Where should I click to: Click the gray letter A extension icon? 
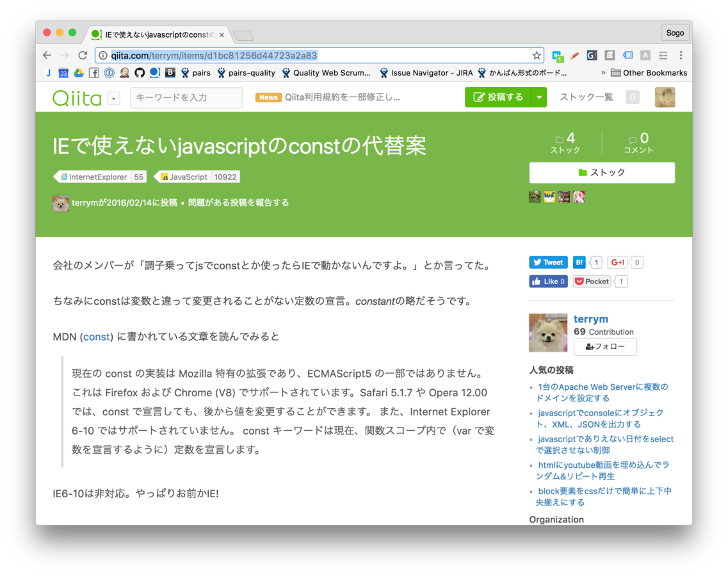(x=645, y=55)
